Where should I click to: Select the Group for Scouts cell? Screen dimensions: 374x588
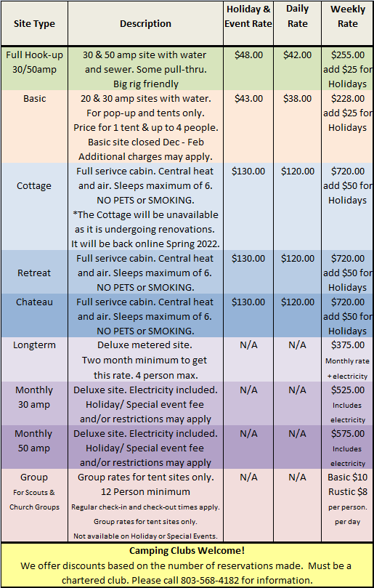coord(34,505)
